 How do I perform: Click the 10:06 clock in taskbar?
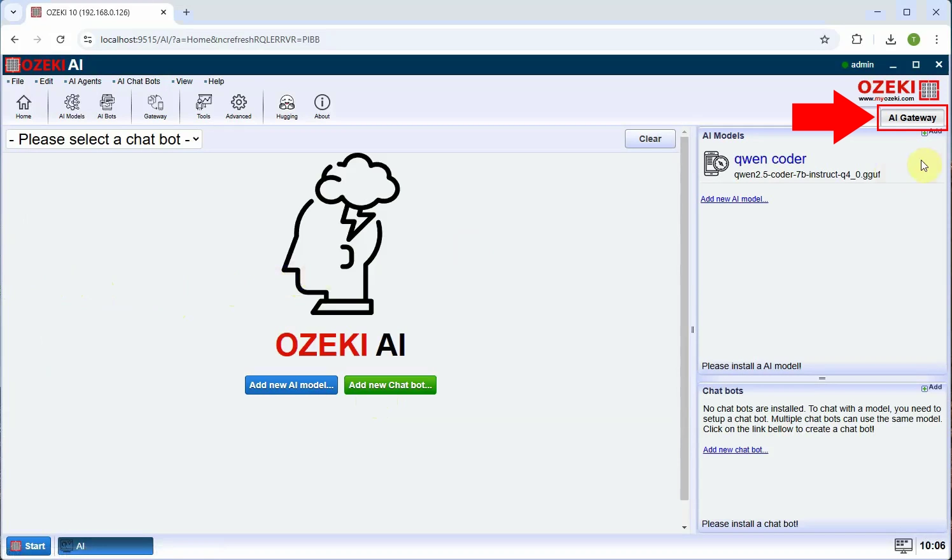pyautogui.click(x=932, y=545)
